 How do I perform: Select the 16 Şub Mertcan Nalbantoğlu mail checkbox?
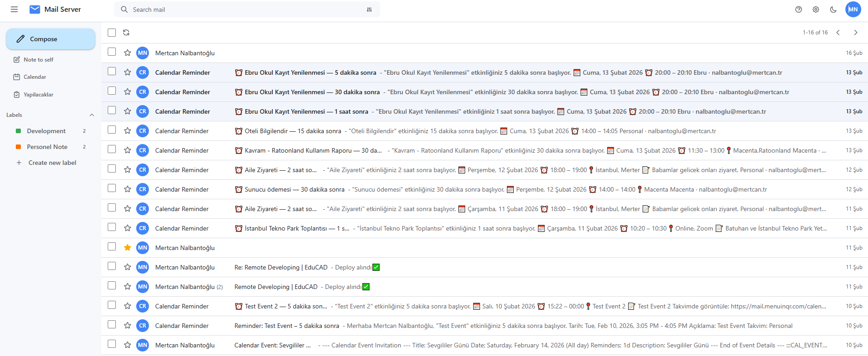click(112, 52)
